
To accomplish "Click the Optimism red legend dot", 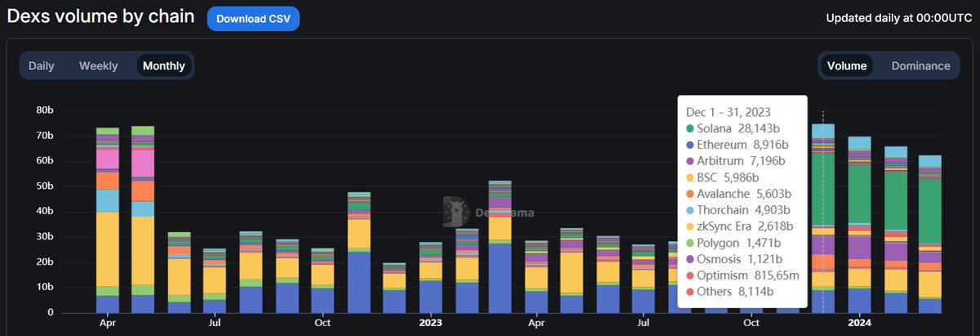I will (x=690, y=276).
